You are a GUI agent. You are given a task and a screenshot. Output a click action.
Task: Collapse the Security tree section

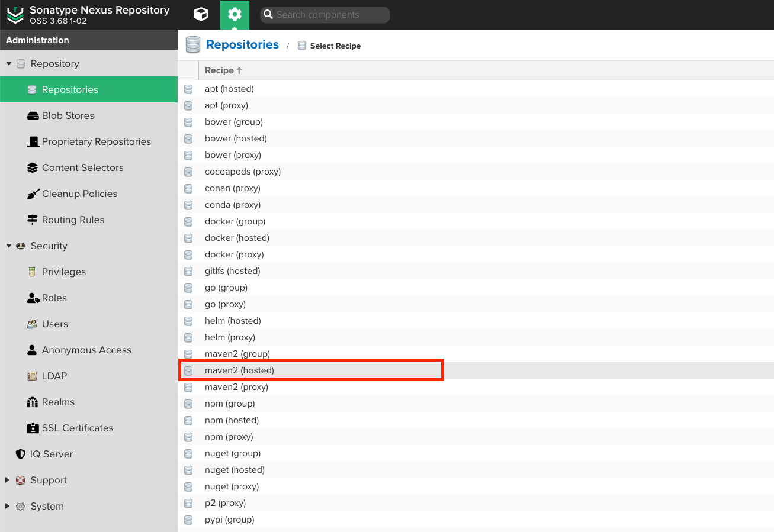point(9,246)
